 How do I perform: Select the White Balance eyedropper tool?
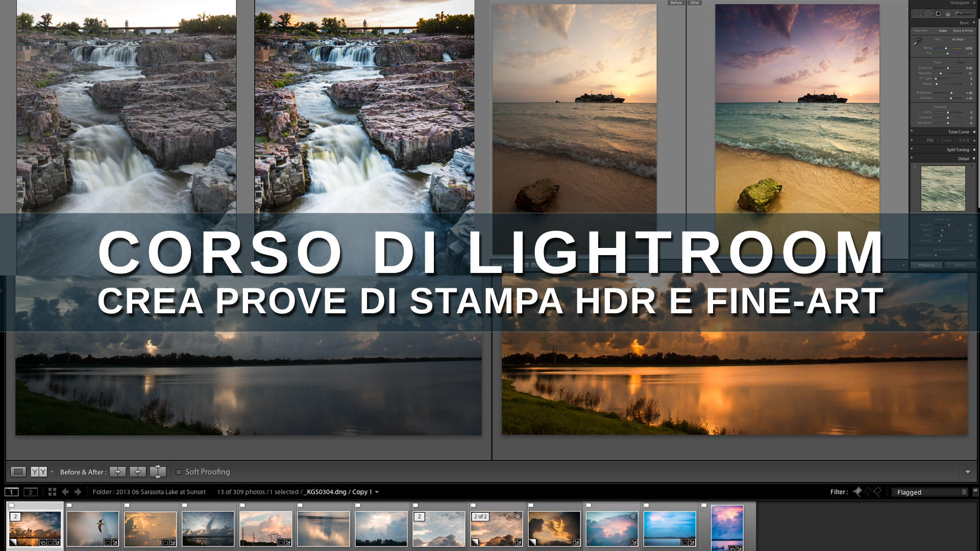coord(918,41)
